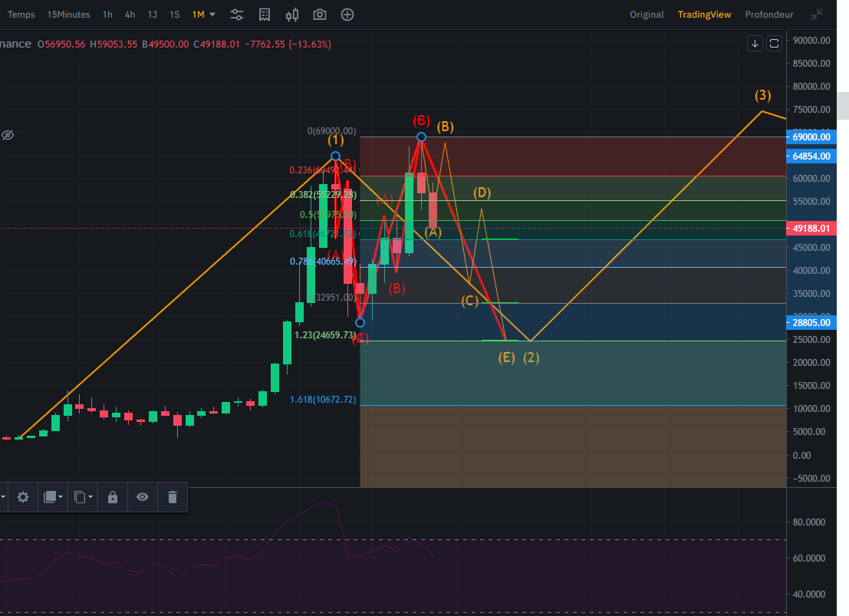This screenshot has width=849, height=616.
Task: Switch to the Original chart tab
Action: (647, 15)
